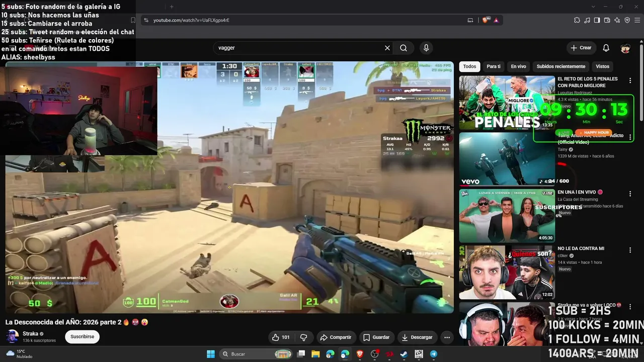Click the youtube.com address bar URL

(x=191, y=20)
